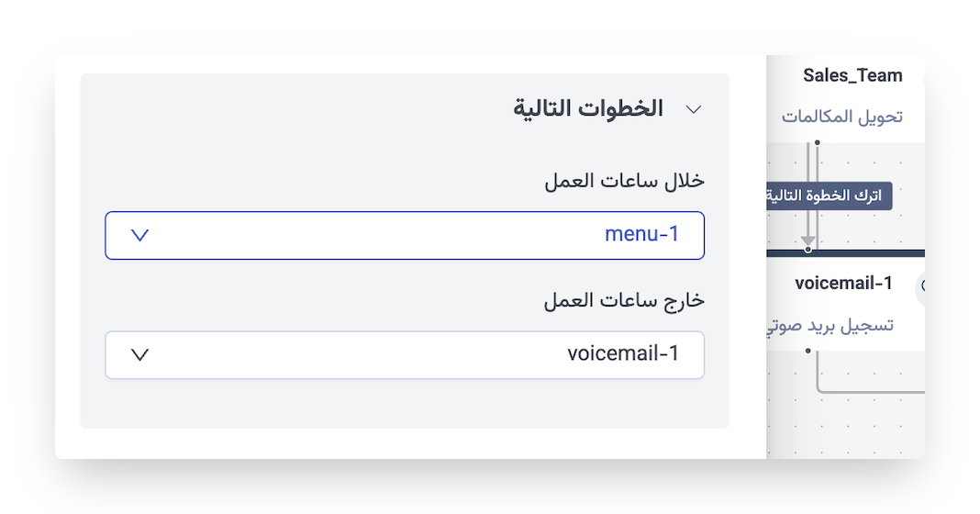Click the partial icon right of voicemail-1
The width and height of the screenshot is (980, 514).
pyautogui.click(x=920, y=286)
